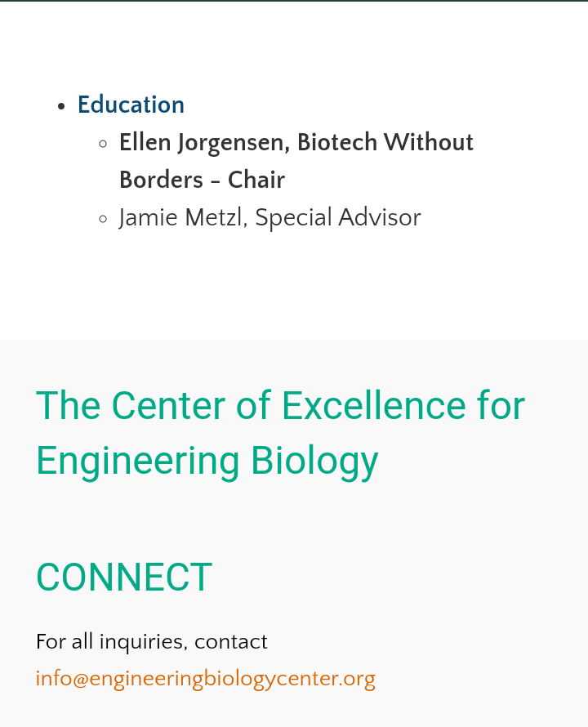Click The Center of Excellence heading line

coord(280,406)
